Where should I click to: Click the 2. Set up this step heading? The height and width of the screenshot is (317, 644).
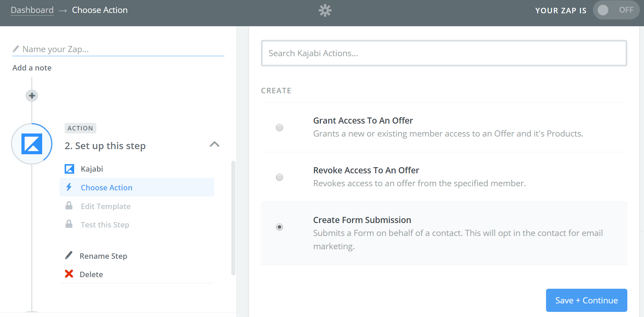click(x=105, y=146)
